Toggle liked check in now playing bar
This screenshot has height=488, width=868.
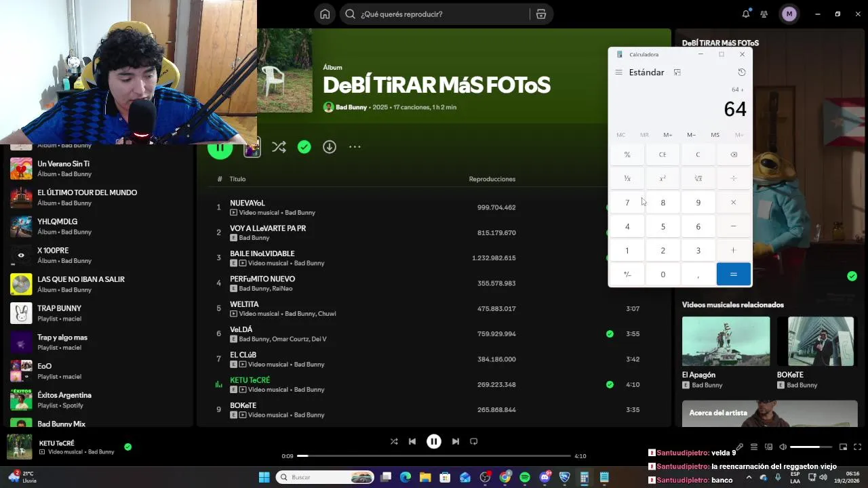click(x=127, y=447)
